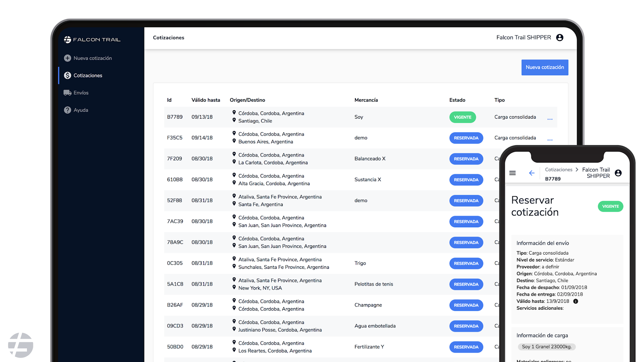Viewport: 644px width, 362px height.
Task: Click the Falcon Trail SHIPPER name in tablet header
Action: point(524,37)
